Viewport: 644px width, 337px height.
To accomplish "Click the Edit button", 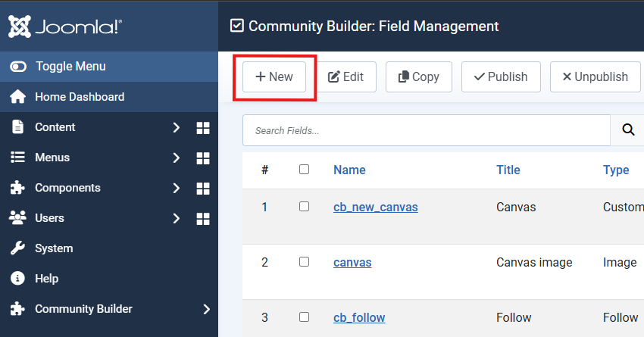I will click(x=345, y=76).
